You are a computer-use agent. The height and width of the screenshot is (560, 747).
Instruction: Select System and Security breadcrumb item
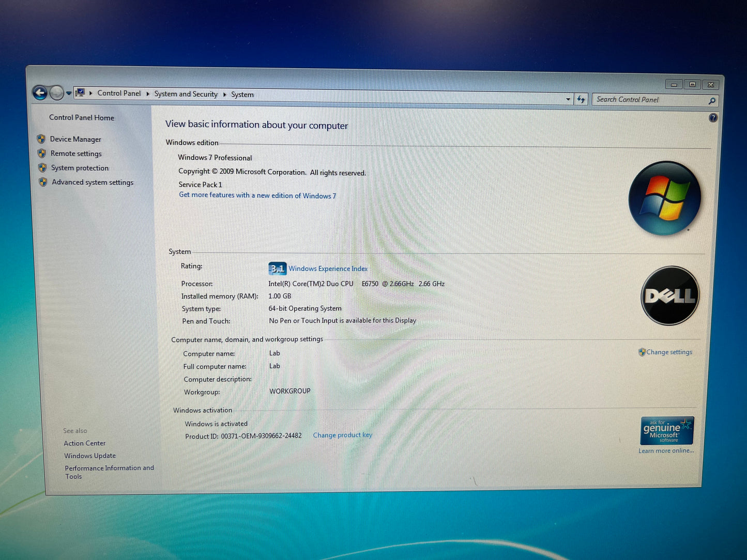tap(186, 94)
